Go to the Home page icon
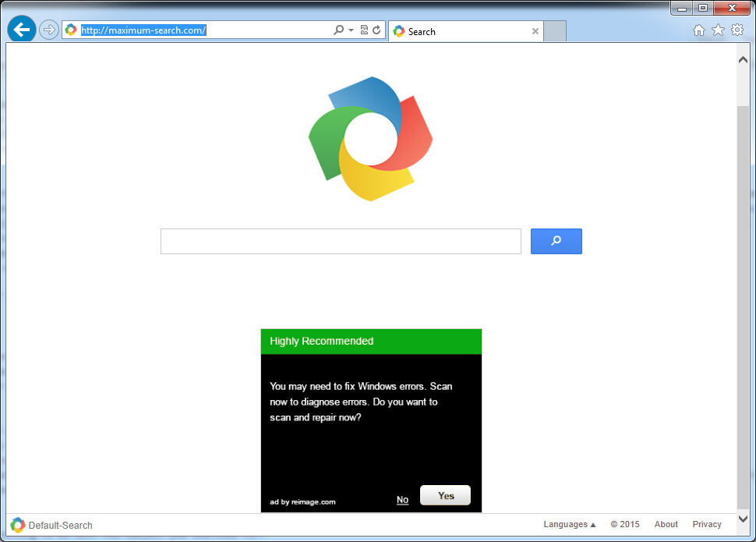Viewport: 756px width, 542px height. click(x=698, y=30)
